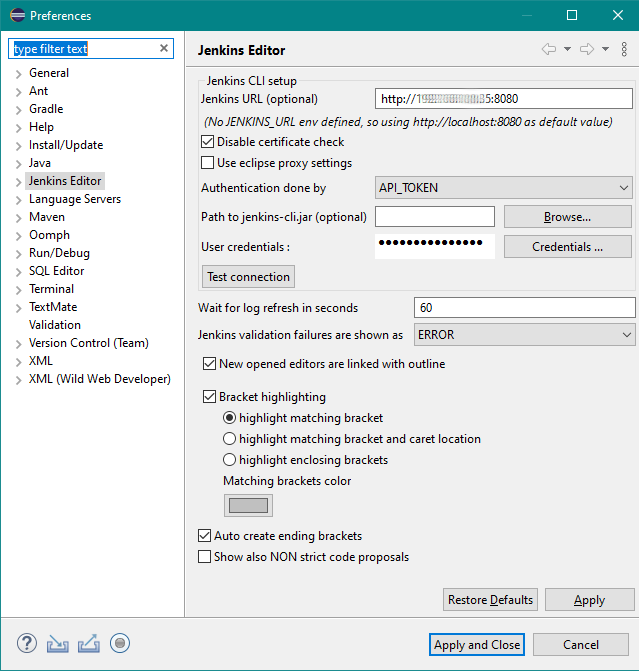Click the import preferences icon
The image size is (639, 672).
coord(58,644)
